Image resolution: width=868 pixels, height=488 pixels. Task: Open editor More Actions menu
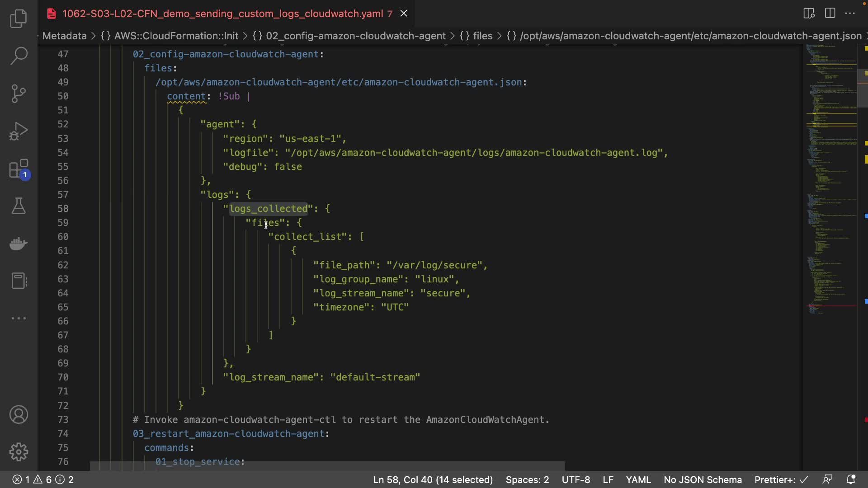coord(850,13)
